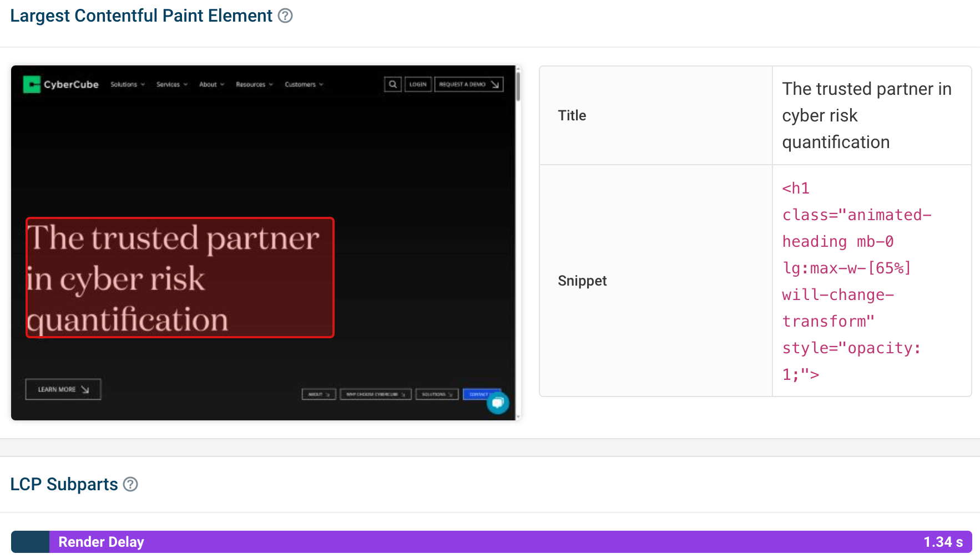Click the CyberCube logo in the preview
The image size is (980, 559).
tap(60, 84)
